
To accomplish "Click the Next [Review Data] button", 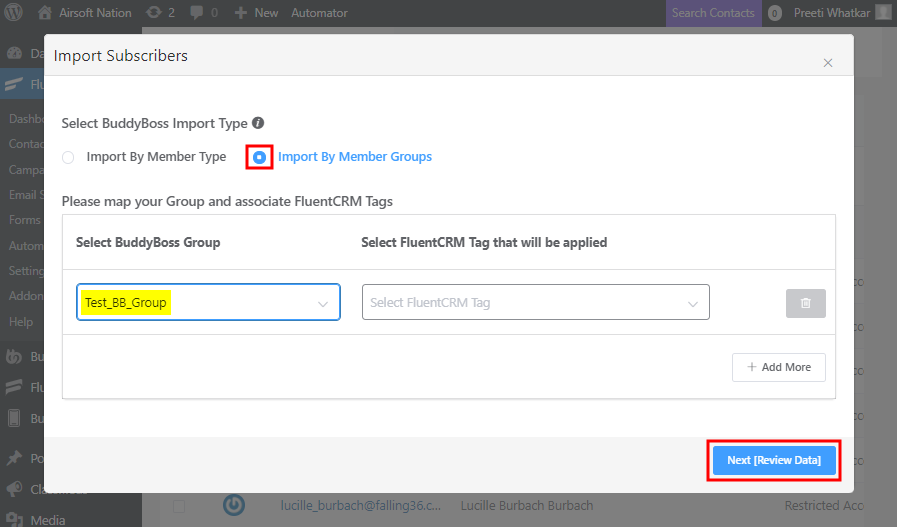I will pos(773,460).
